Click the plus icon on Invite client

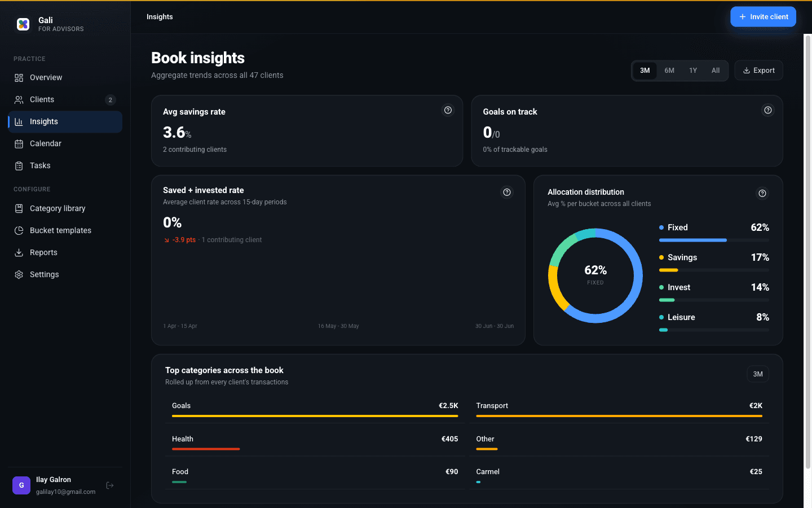pos(742,17)
